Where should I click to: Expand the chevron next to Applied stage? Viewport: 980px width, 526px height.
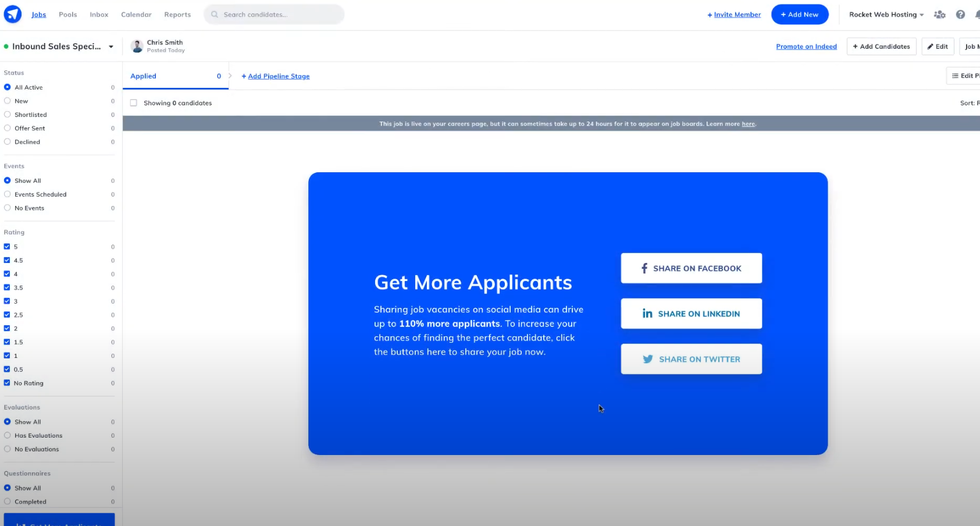pyautogui.click(x=229, y=75)
